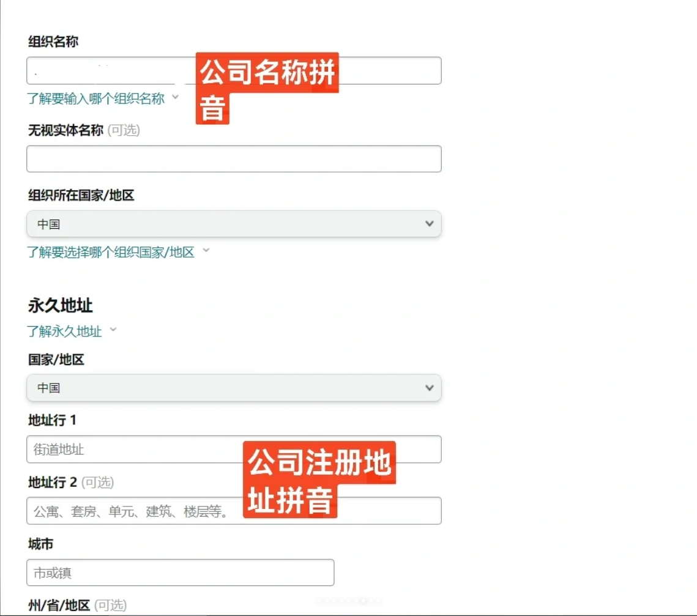
Task: Click the 组织名称 text input field
Action: tap(110, 71)
